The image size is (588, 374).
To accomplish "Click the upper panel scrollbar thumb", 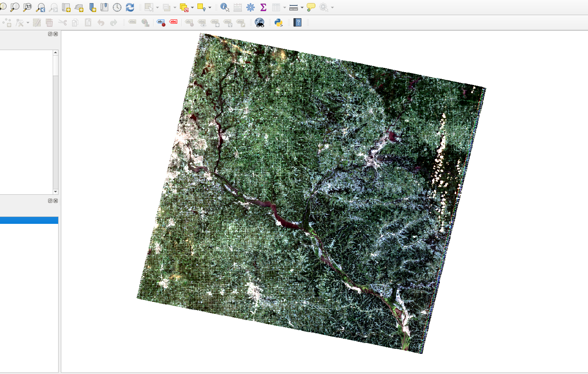I will (55, 66).
